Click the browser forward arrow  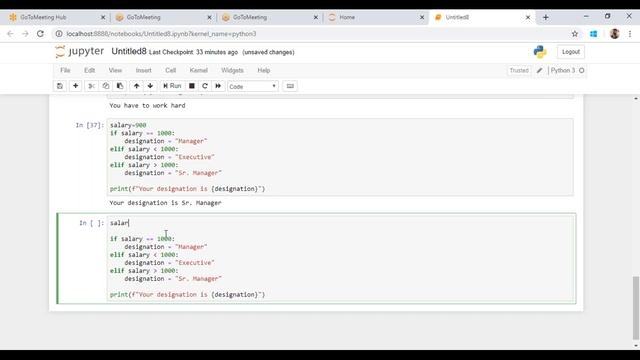pyautogui.click(x=25, y=34)
